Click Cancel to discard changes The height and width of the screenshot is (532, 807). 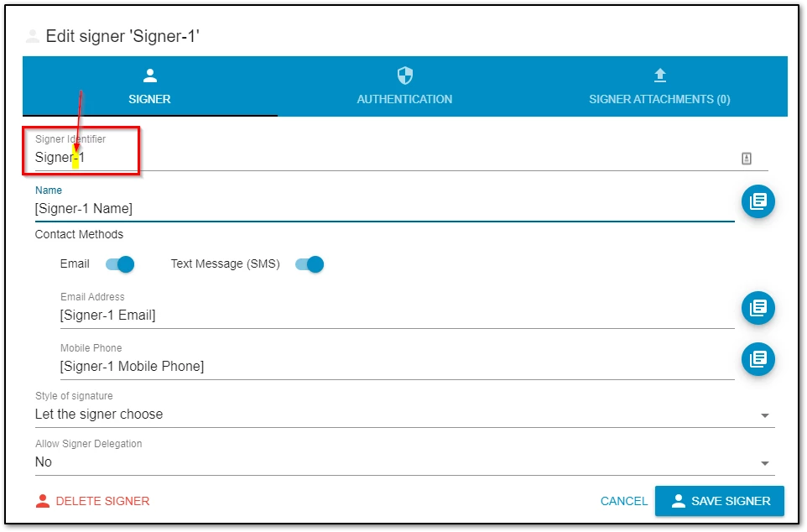pyautogui.click(x=624, y=501)
